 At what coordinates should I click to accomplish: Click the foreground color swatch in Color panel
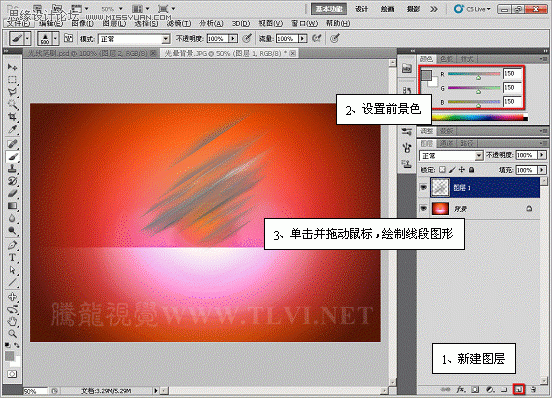(426, 75)
